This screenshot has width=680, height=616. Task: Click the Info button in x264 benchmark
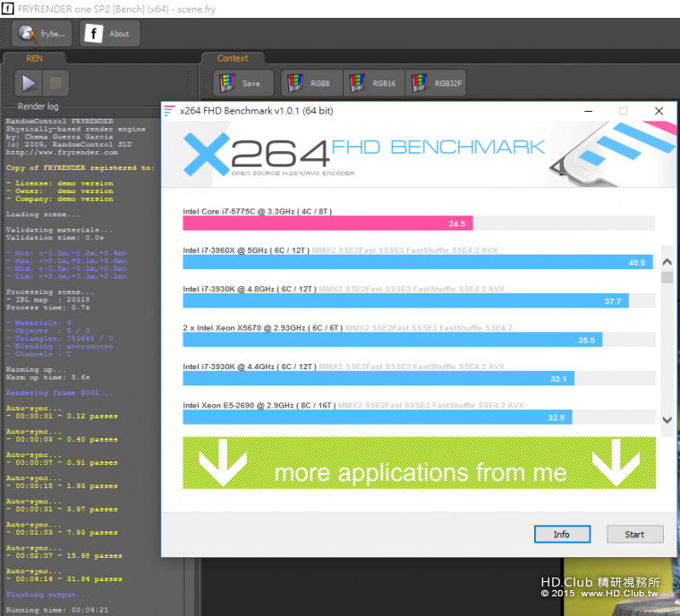point(562,534)
